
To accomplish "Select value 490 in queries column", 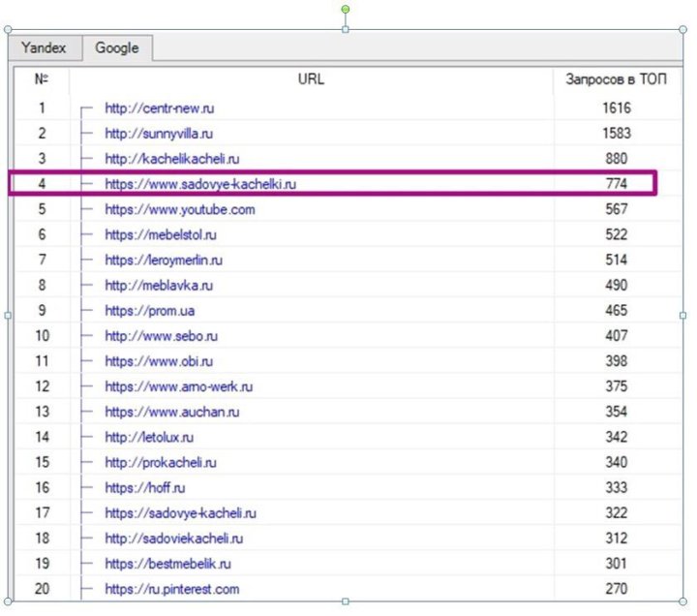I will point(617,286).
